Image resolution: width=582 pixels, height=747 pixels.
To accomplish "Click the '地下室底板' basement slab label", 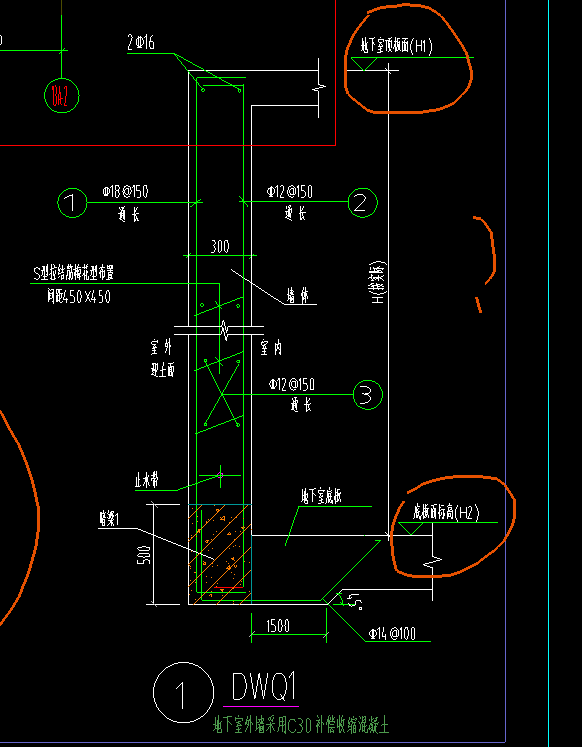I will click(322, 497).
